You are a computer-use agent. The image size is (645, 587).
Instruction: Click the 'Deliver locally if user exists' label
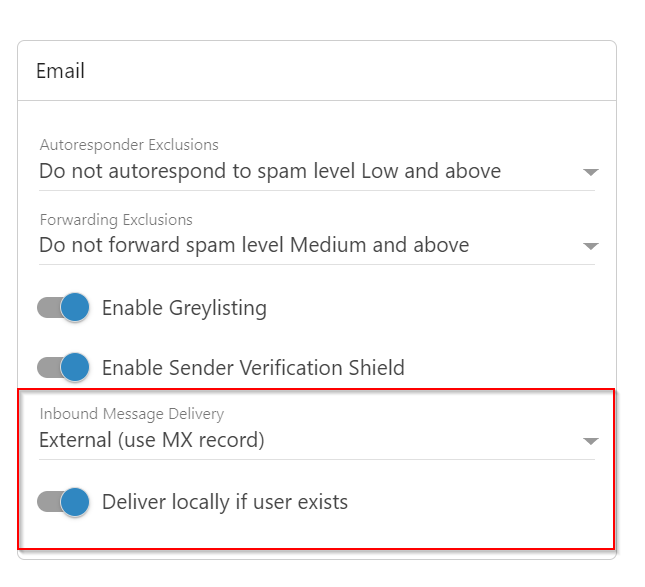pos(225,502)
